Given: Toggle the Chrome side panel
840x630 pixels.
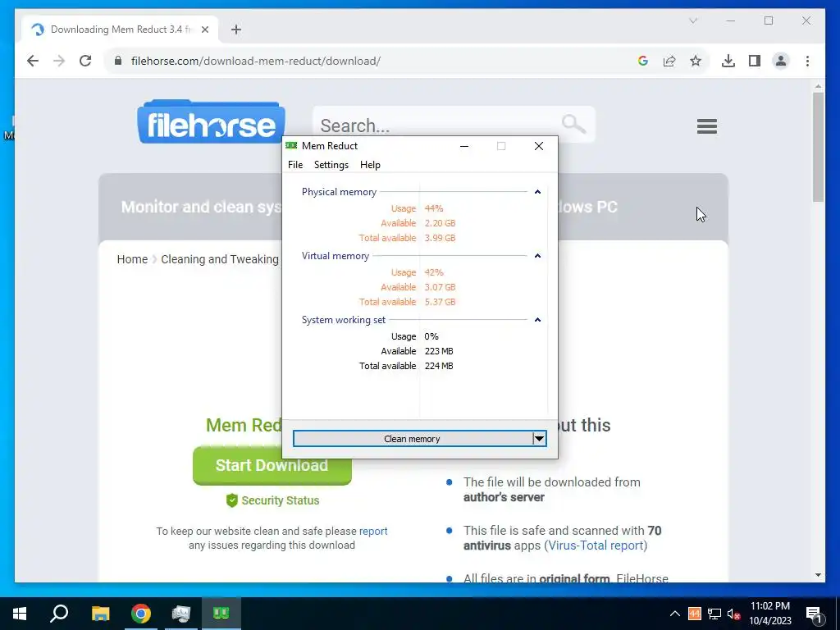Looking at the screenshot, I should [755, 61].
